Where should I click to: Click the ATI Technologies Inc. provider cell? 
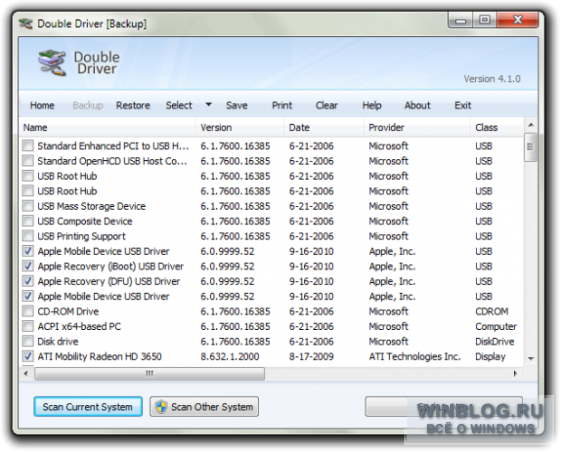click(415, 356)
